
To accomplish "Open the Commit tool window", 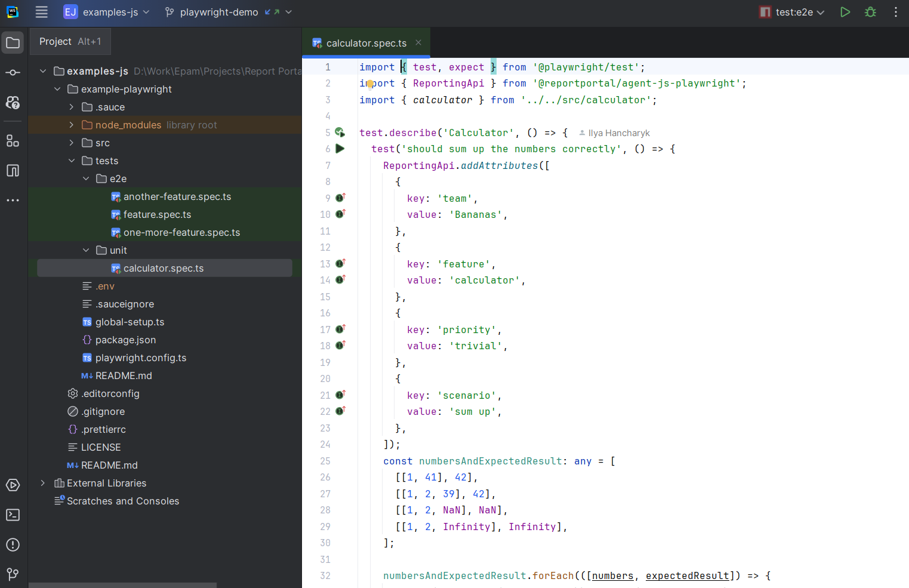I will coord(13,72).
